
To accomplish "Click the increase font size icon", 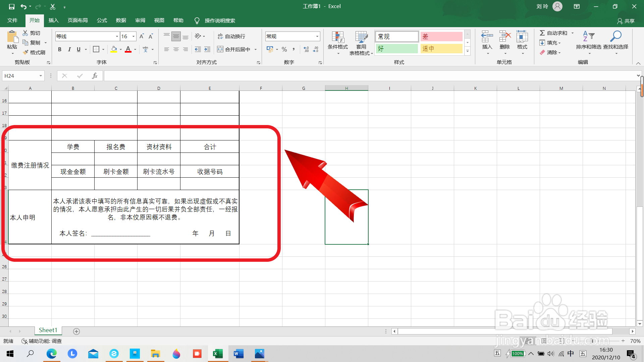I will coord(142,36).
